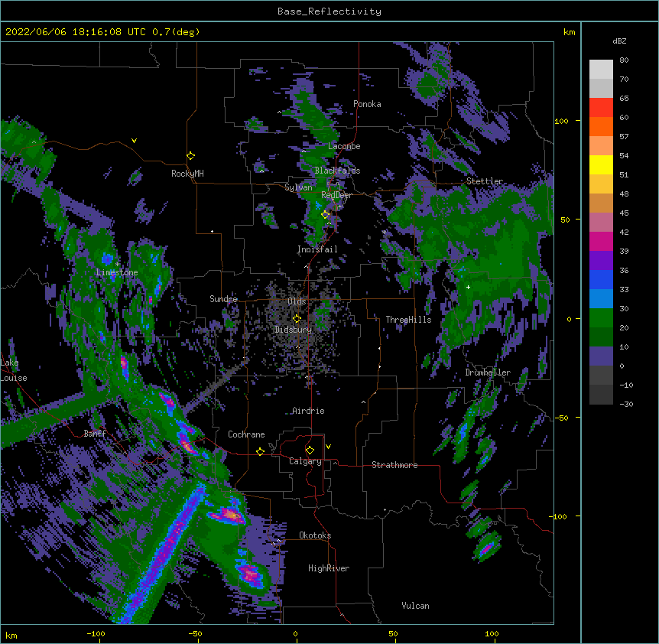Click the Airdrie label
Viewport: 659px width, 644px height.
click(308, 411)
